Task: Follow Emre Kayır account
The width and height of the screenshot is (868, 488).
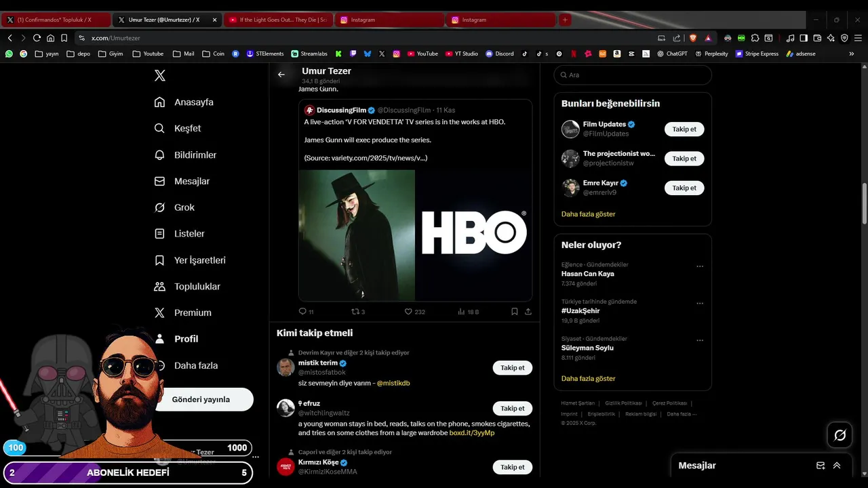Action: click(684, 188)
